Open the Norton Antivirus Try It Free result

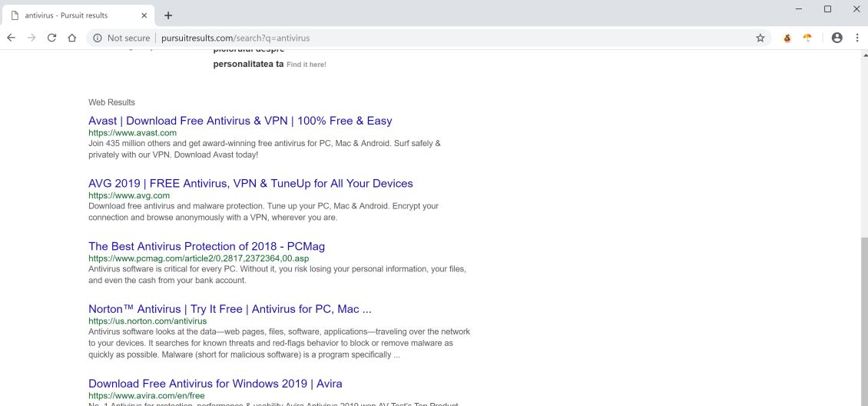[x=230, y=308]
